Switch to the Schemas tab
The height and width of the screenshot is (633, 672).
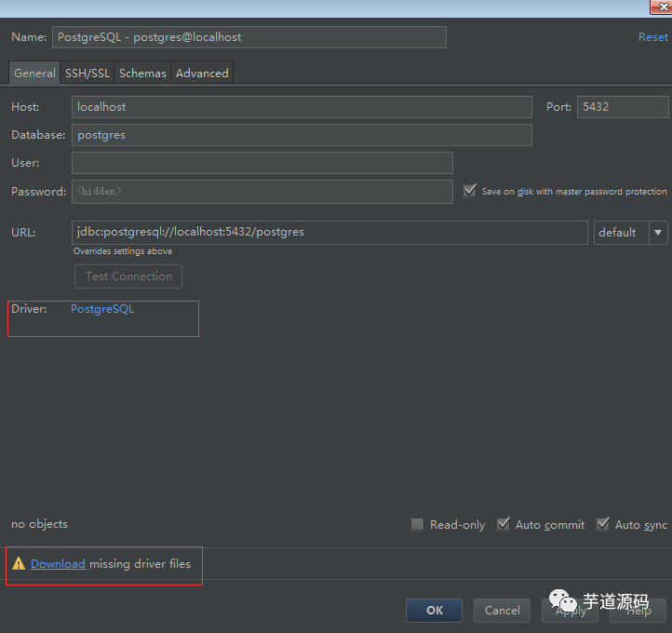pos(142,73)
